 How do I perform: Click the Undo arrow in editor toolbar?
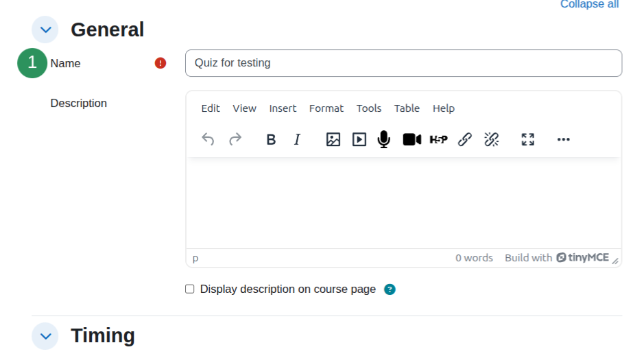click(x=208, y=140)
